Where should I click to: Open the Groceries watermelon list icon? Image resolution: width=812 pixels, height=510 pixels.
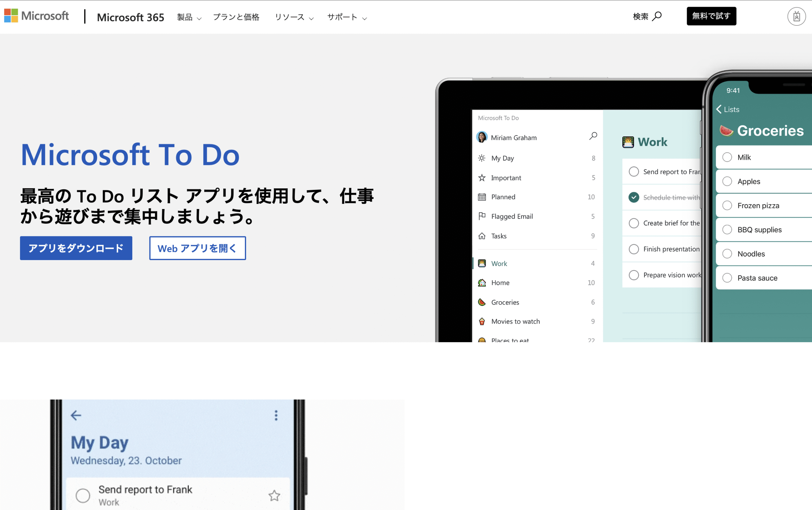pos(482,302)
